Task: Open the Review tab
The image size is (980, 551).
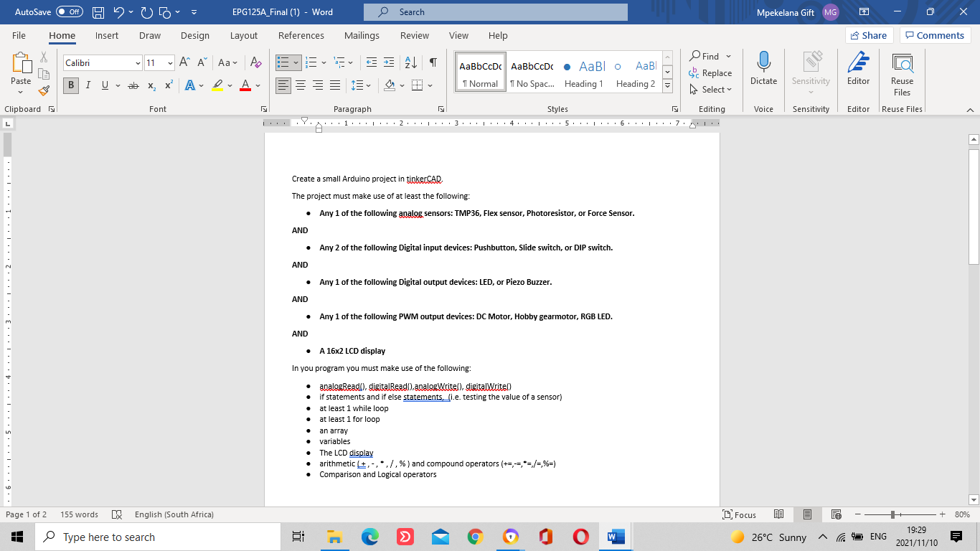Action: [414, 35]
